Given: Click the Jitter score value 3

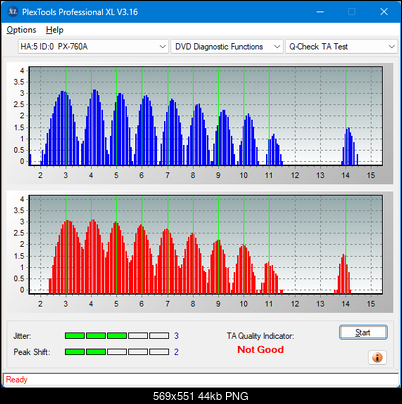Looking at the screenshot, I should point(176,336).
